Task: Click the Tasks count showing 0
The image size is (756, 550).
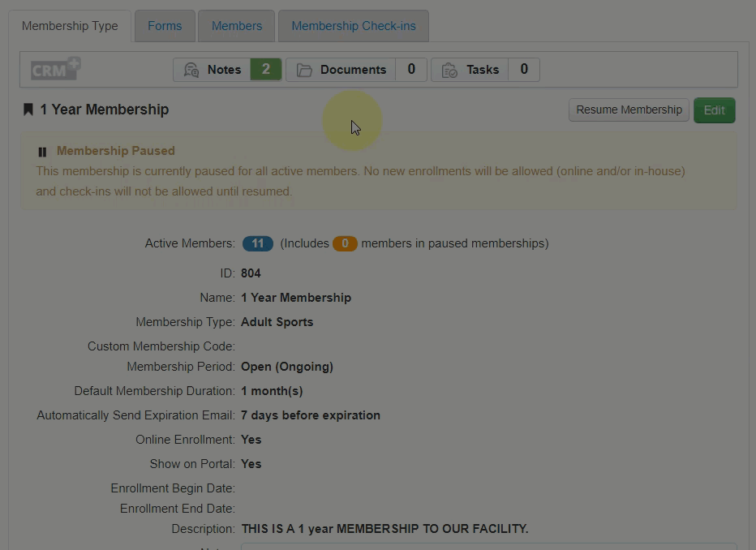Action: click(x=524, y=70)
